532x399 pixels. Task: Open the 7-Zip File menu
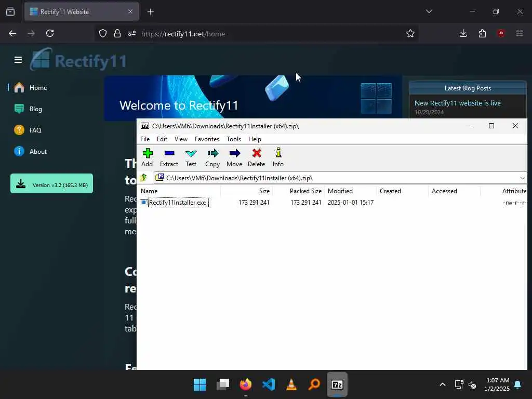(x=145, y=139)
